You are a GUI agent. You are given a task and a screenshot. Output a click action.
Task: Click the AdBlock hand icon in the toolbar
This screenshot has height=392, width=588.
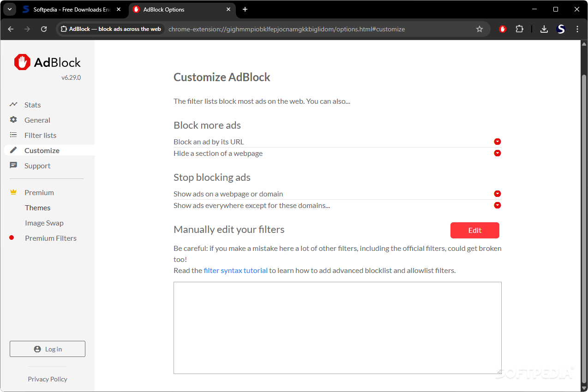(502, 29)
